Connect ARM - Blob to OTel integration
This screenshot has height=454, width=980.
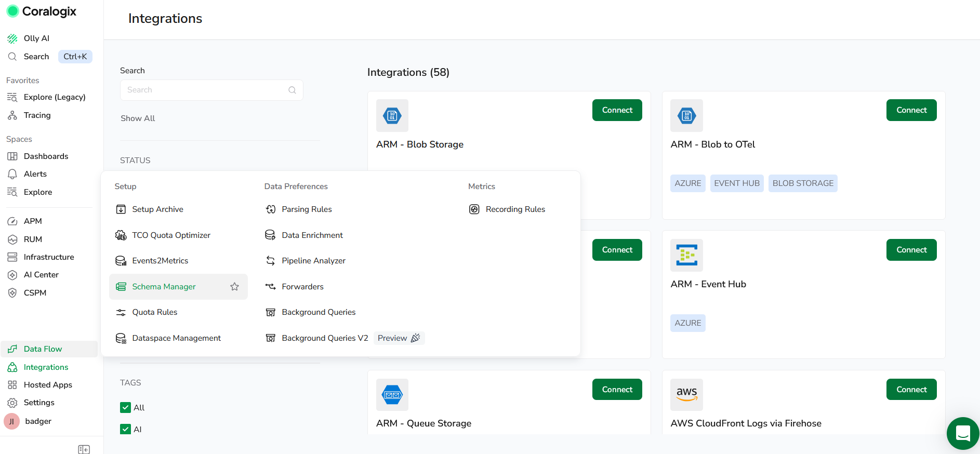pyautogui.click(x=911, y=110)
